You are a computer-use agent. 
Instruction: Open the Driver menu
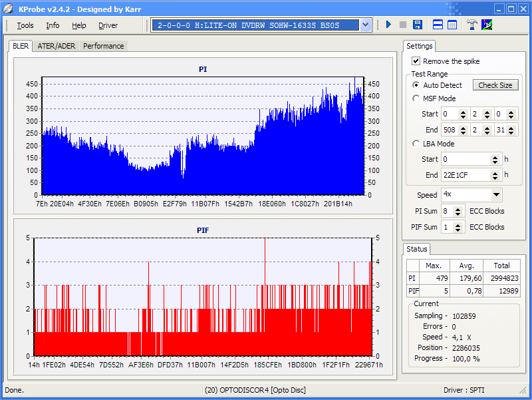tap(108, 25)
